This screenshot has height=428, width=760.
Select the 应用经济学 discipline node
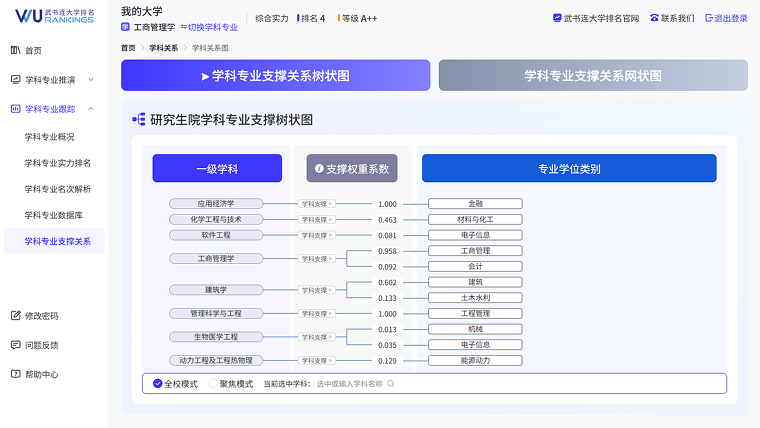(216, 204)
